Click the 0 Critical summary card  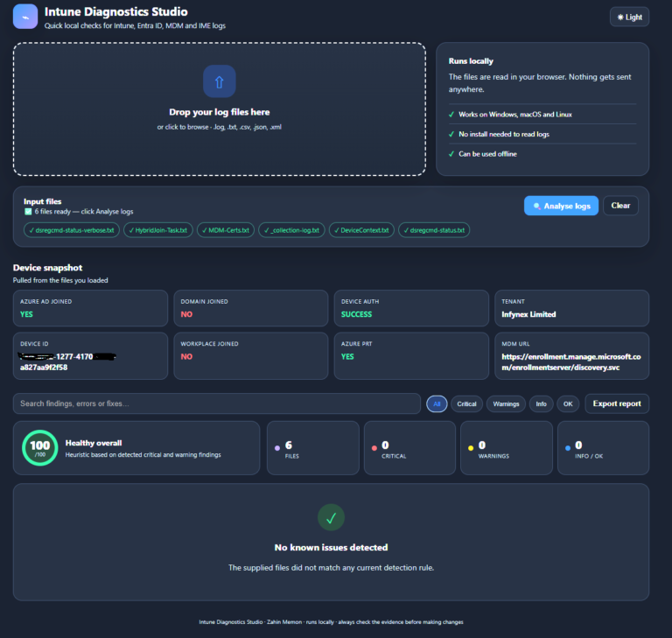tap(409, 448)
